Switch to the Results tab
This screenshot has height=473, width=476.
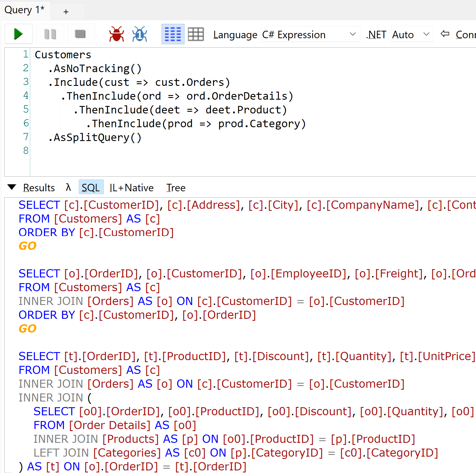pyautogui.click(x=39, y=188)
